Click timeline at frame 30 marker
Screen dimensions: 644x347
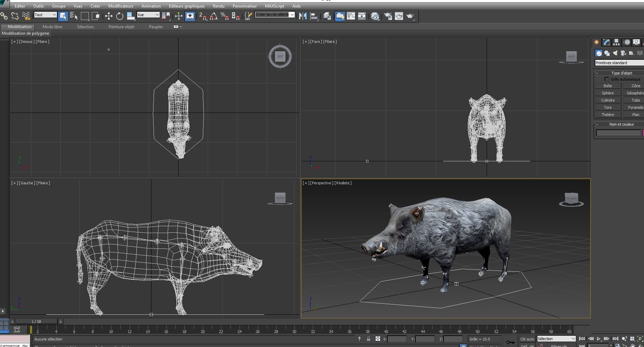pyautogui.click(x=294, y=331)
